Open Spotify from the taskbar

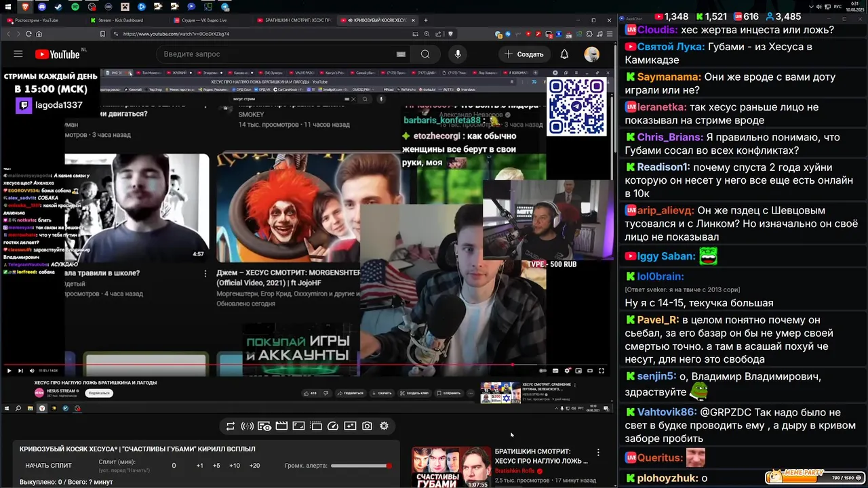[75, 6]
